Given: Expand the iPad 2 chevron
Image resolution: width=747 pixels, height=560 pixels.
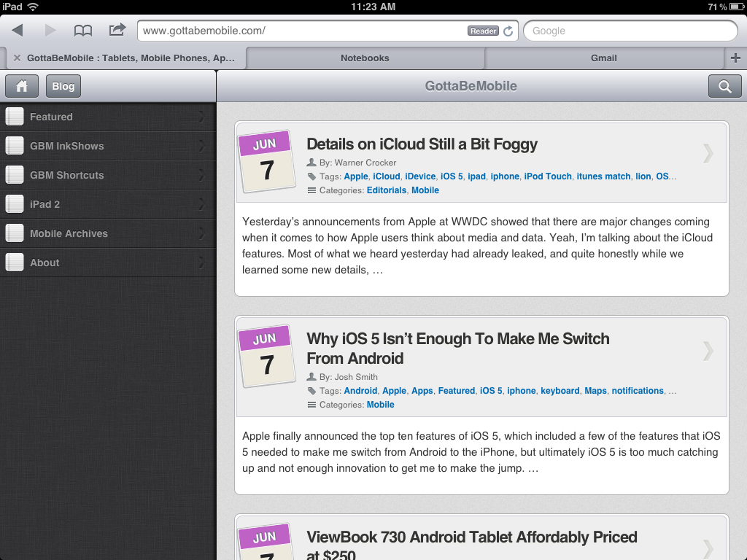Looking at the screenshot, I should [x=201, y=204].
